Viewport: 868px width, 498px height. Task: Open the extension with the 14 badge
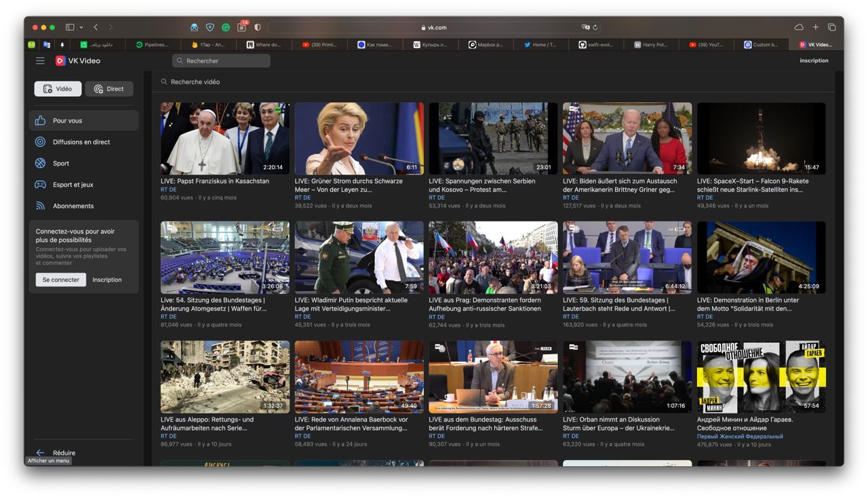click(241, 27)
